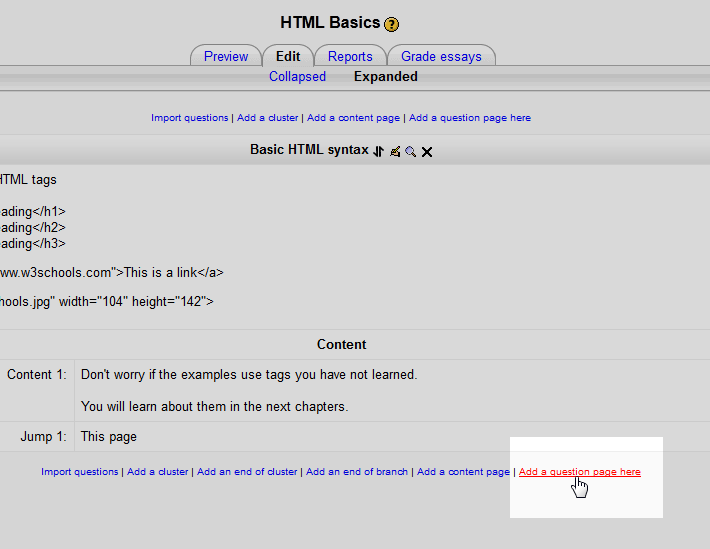Open the Reports tab
710x549 pixels.
click(x=350, y=56)
